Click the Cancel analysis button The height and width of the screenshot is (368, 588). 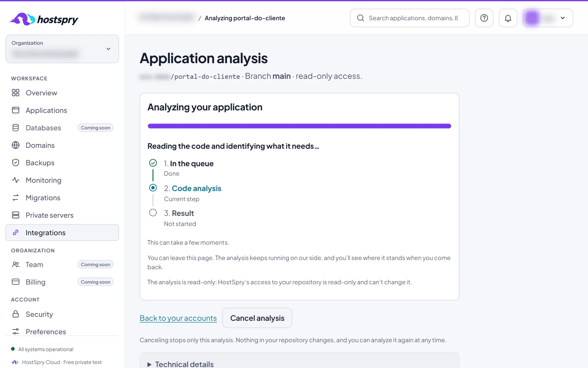click(257, 318)
